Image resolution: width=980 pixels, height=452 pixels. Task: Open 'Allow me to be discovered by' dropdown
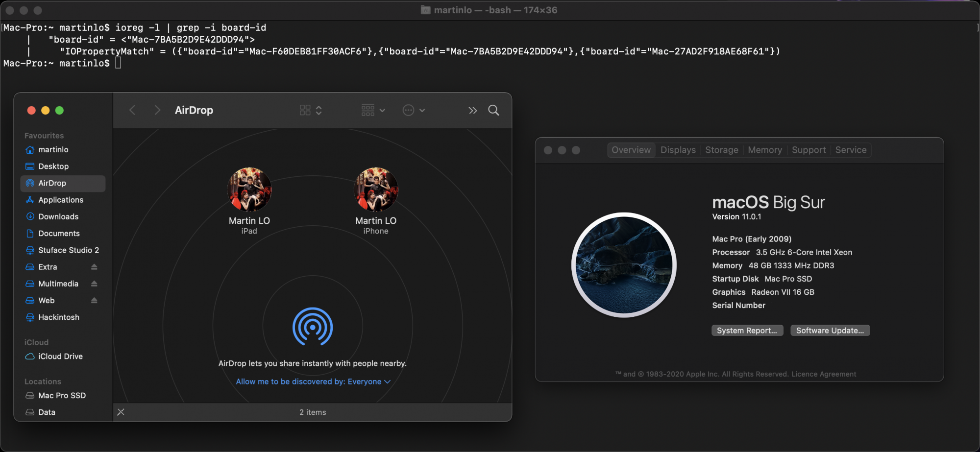pos(313,381)
